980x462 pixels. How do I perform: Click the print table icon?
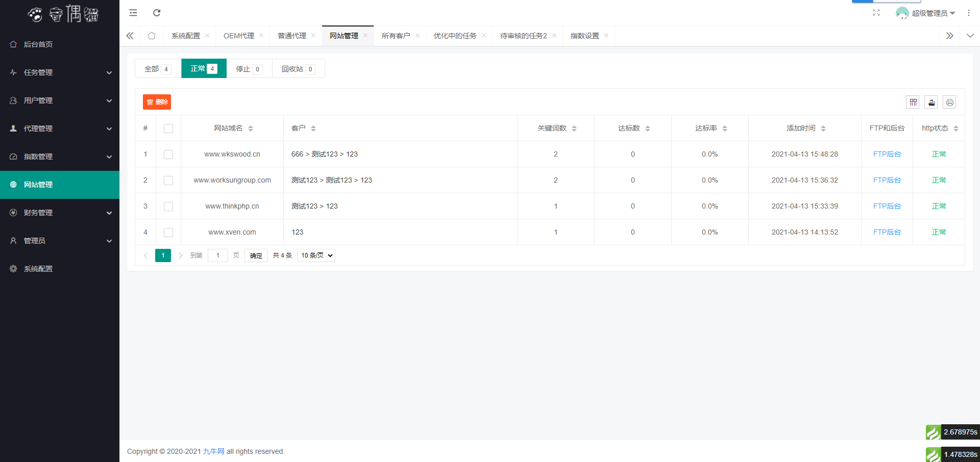click(949, 102)
